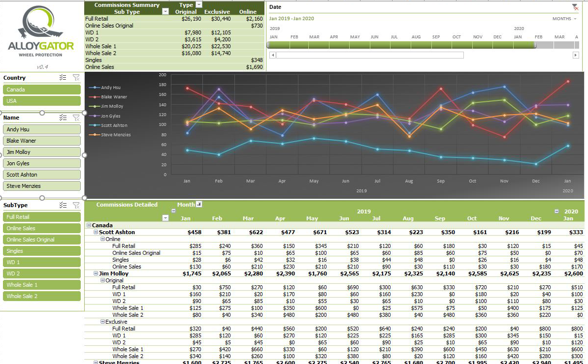
Task: Turn on multi-select for SubType slicer
Action: pyautogui.click(x=63, y=205)
